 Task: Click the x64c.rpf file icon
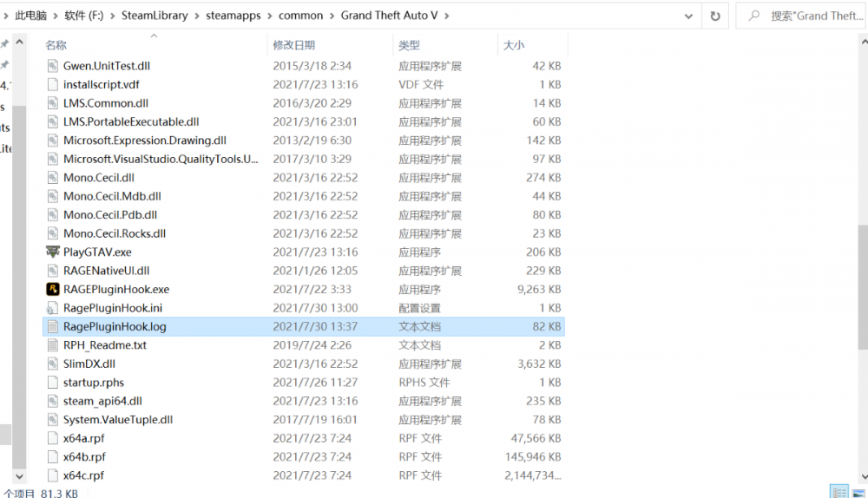click(53, 475)
